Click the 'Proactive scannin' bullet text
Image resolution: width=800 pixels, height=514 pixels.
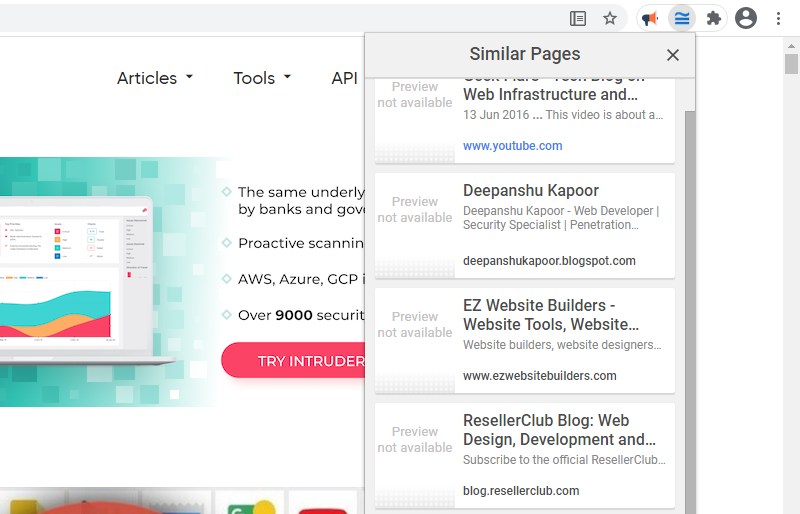[x=302, y=243]
